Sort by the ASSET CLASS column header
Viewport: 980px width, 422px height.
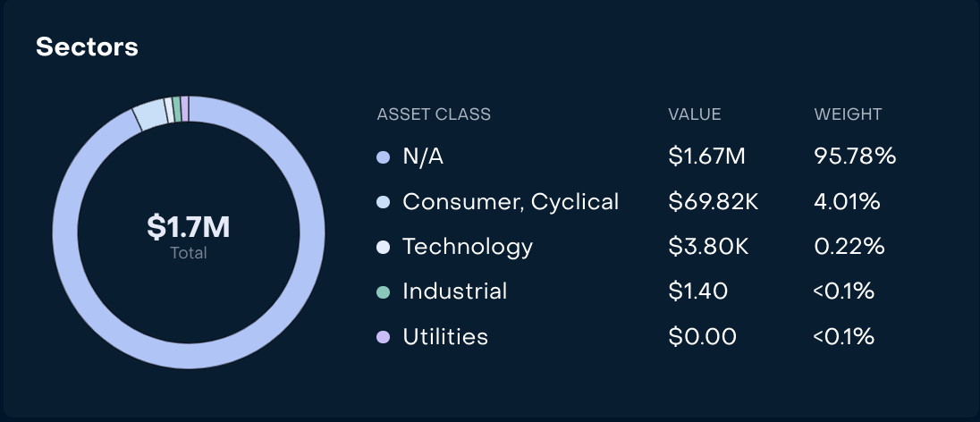[434, 114]
